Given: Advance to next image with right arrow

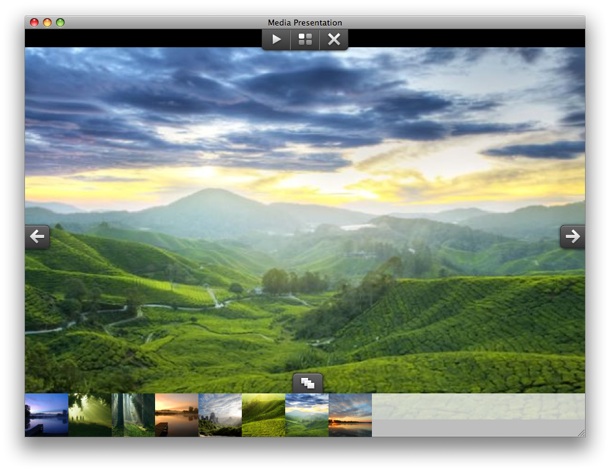Looking at the screenshot, I should tap(572, 237).
